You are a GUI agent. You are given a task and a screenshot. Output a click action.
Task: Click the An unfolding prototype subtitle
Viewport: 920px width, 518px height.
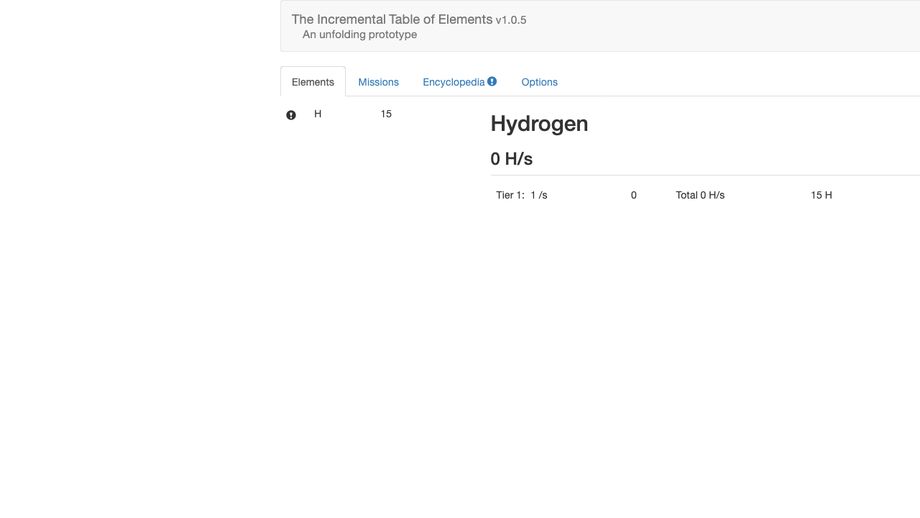click(x=360, y=35)
